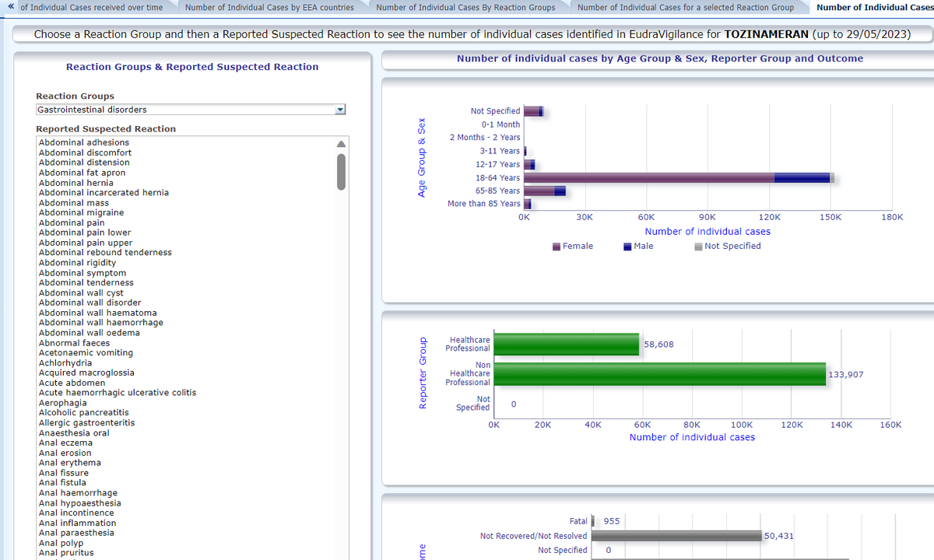Click the Non Healthcare Professional green bar

pyautogui.click(x=659, y=373)
